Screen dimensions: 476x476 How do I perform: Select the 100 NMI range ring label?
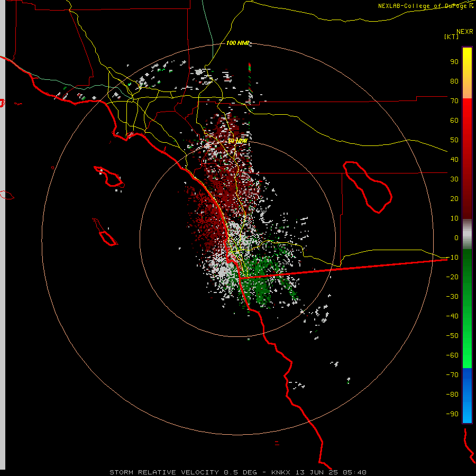237,43
